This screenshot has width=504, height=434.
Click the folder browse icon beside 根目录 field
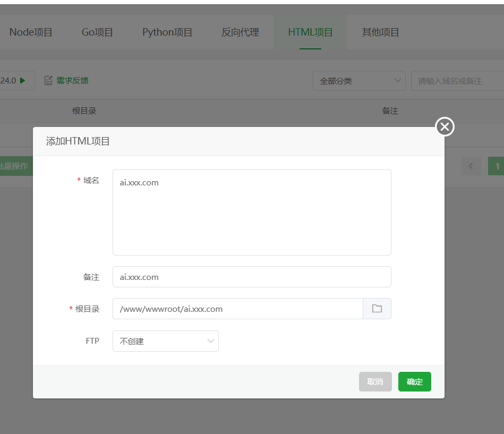pos(377,308)
